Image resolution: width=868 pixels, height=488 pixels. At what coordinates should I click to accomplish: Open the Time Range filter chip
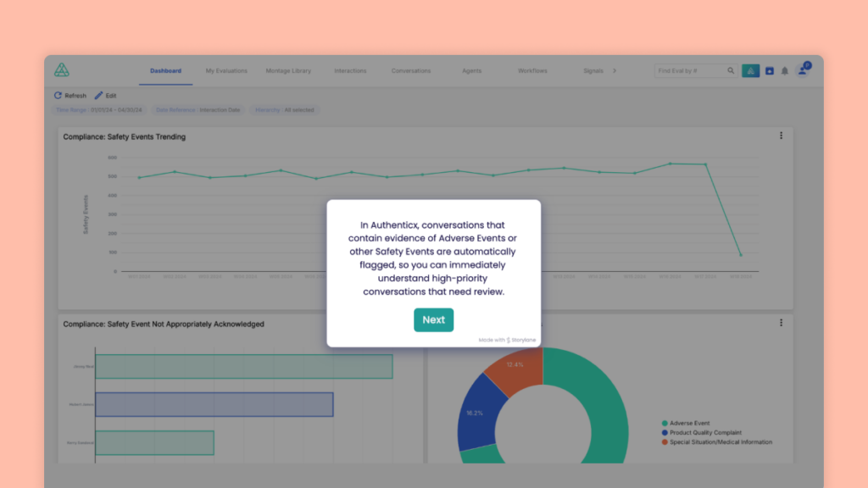click(99, 110)
